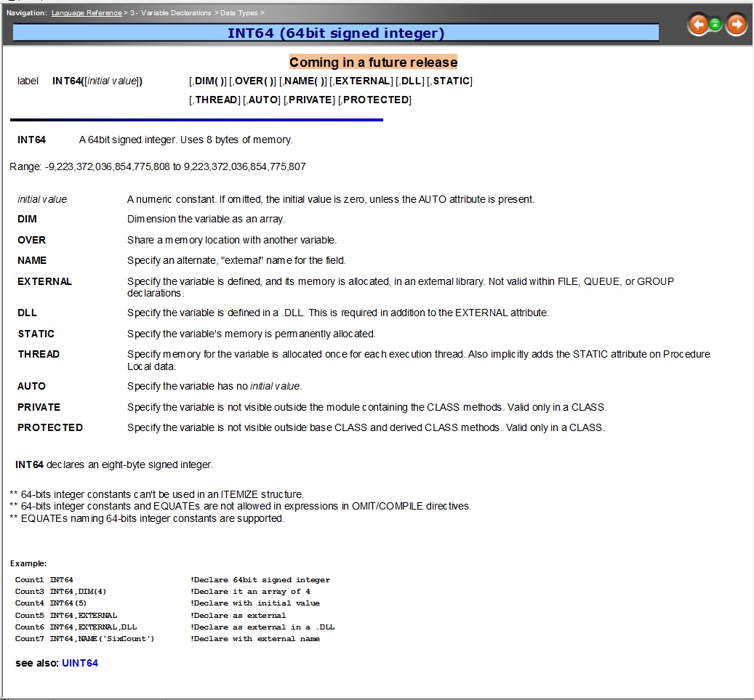This screenshot has width=754, height=700.
Task: Click the Count1 example code line
Action: coord(172,579)
